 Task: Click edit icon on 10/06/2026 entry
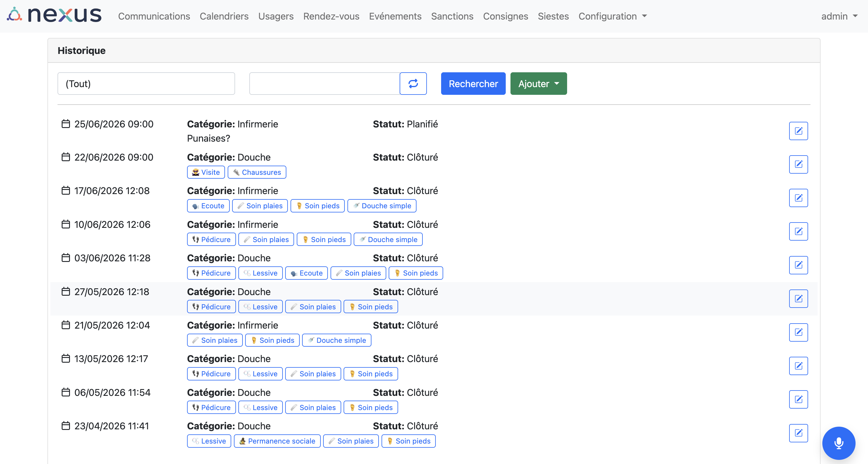(x=798, y=231)
